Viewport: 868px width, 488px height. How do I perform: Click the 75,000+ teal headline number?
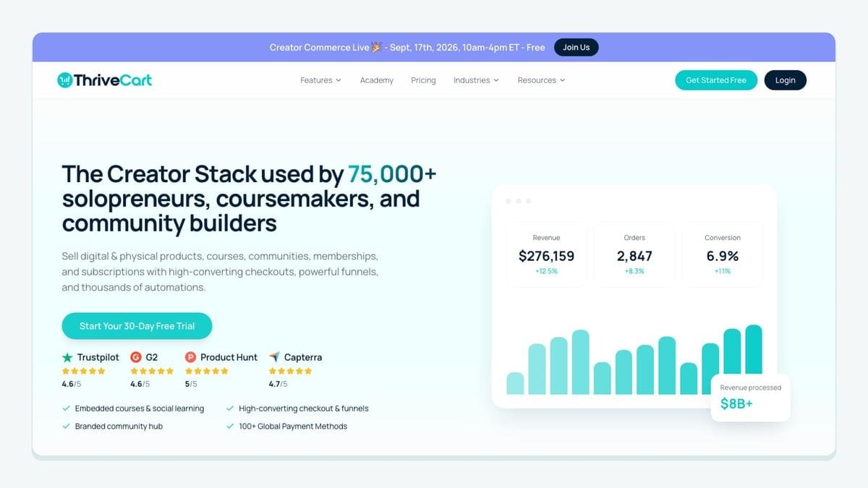click(x=392, y=174)
